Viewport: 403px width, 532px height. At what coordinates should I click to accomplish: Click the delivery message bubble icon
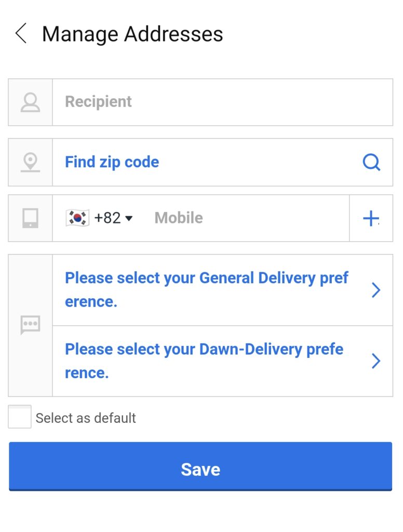pos(30,325)
